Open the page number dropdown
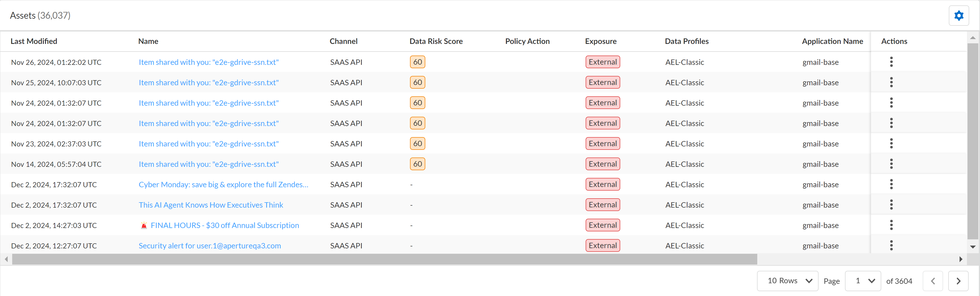Image resolution: width=980 pixels, height=296 pixels. point(863,281)
